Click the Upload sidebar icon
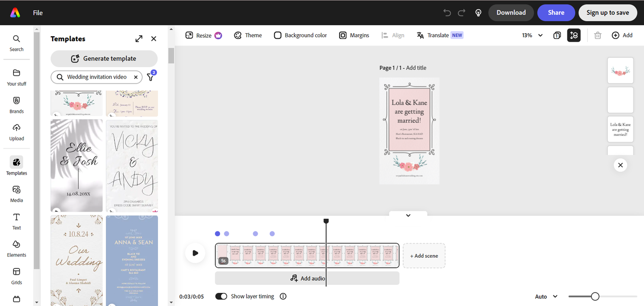644x306 pixels. (x=17, y=132)
